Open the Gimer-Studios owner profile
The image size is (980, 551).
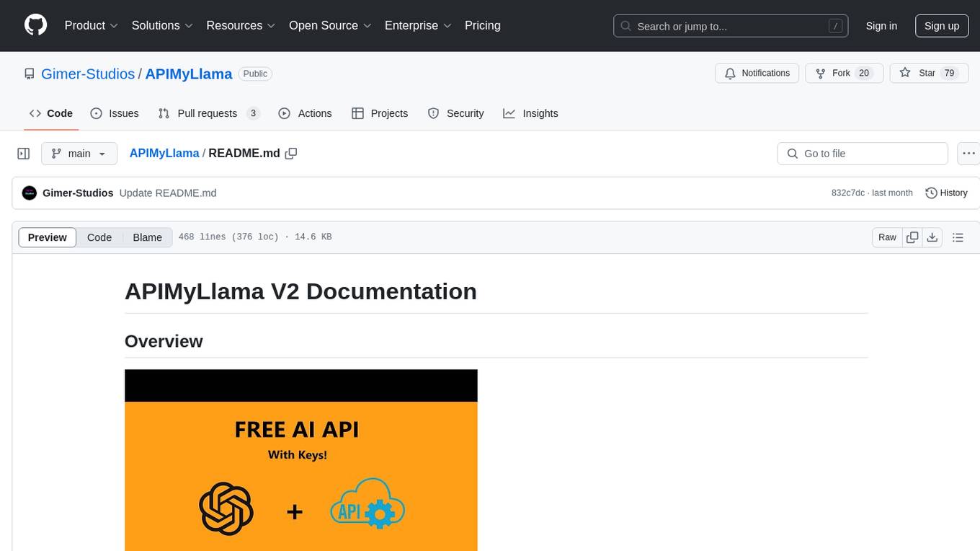(x=88, y=74)
